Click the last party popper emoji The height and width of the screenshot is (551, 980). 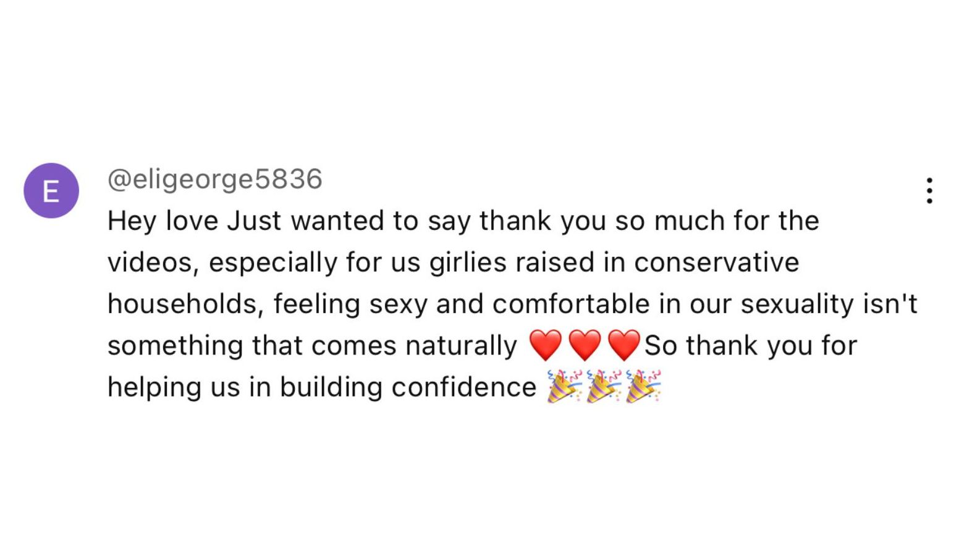pyautogui.click(x=643, y=387)
